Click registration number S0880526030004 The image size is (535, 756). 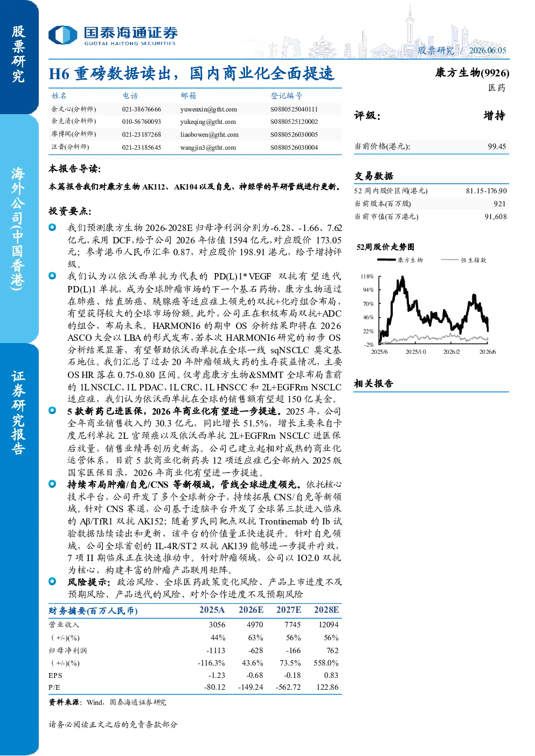point(294,148)
